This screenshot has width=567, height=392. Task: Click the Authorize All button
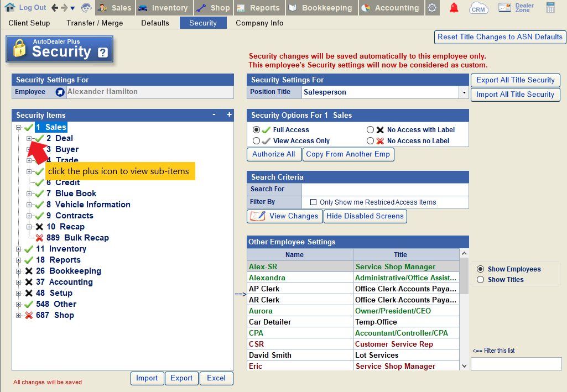274,154
